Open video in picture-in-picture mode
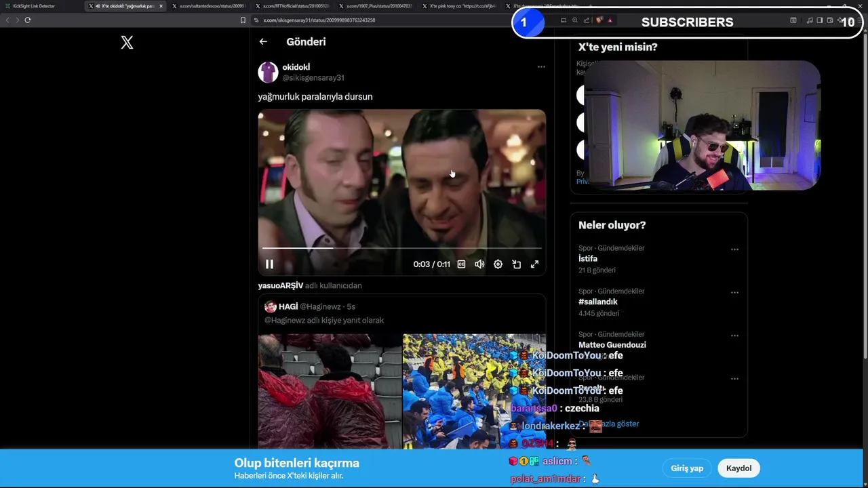Image resolution: width=868 pixels, height=488 pixels. pyautogui.click(x=516, y=264)
